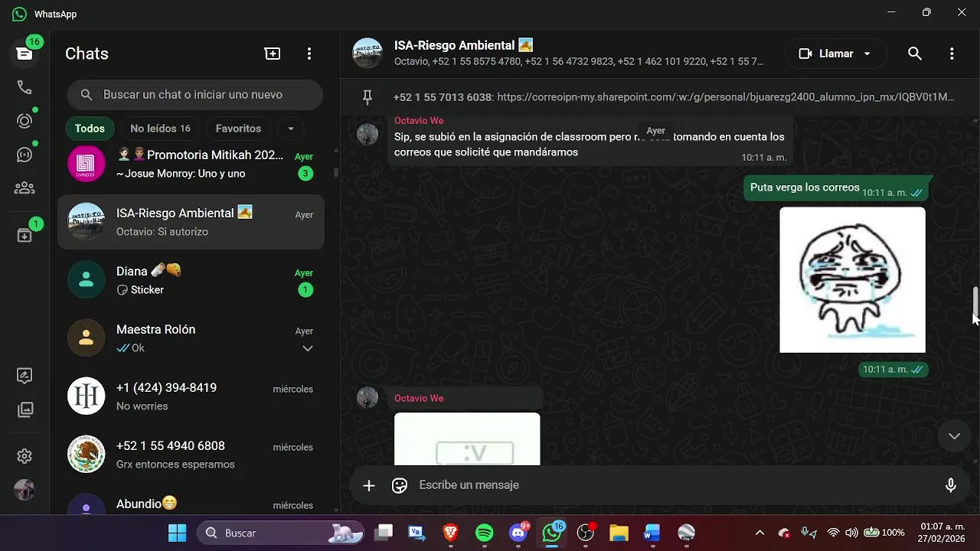The height and width of the screenshot is (551, 980).
Task: Click sender name Octavio We above sticker
Action: point(419,398)
